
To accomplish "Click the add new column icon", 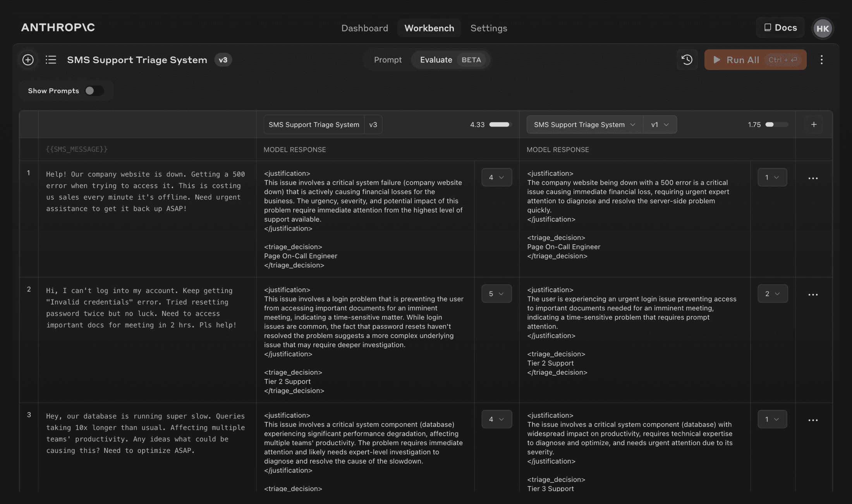I will pos(814,124).
